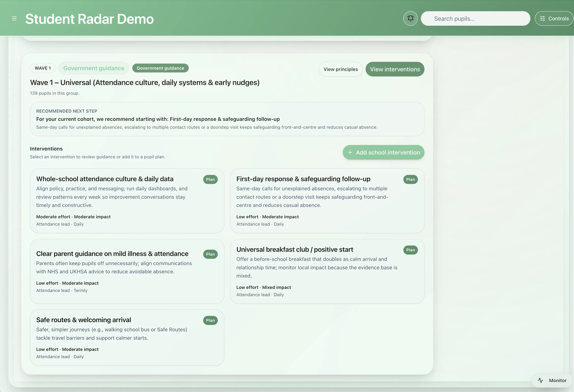The image size is (574, 392).
Task: Click Plan badge on First-day response card
Action: click(410, 179)
